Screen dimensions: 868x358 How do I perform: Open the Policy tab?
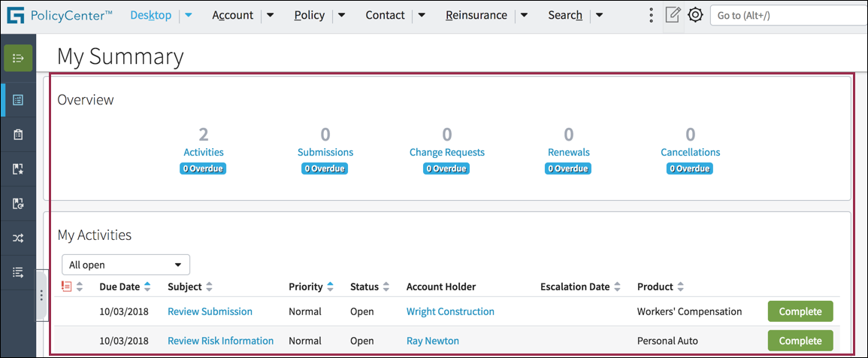pos(310,15)
